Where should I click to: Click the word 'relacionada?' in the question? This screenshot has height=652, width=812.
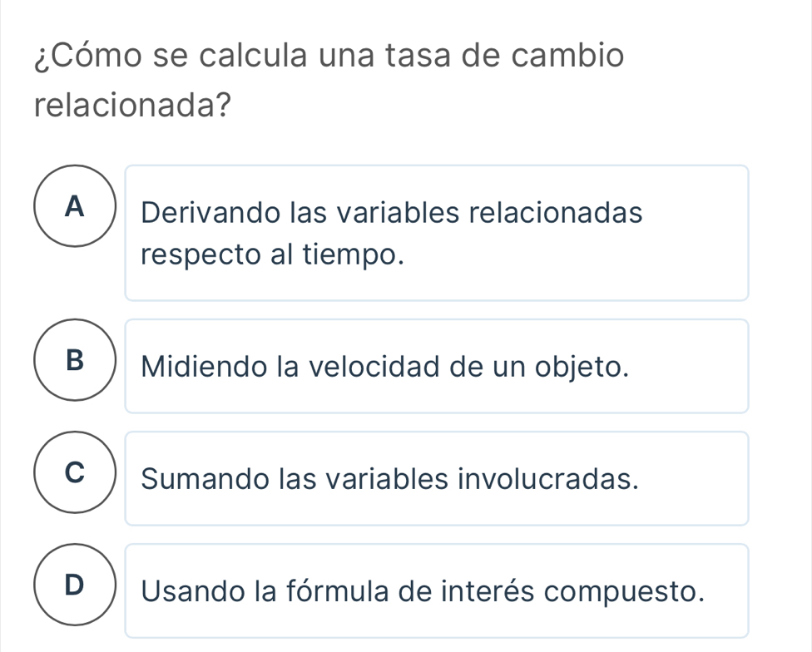click(133, 107)
